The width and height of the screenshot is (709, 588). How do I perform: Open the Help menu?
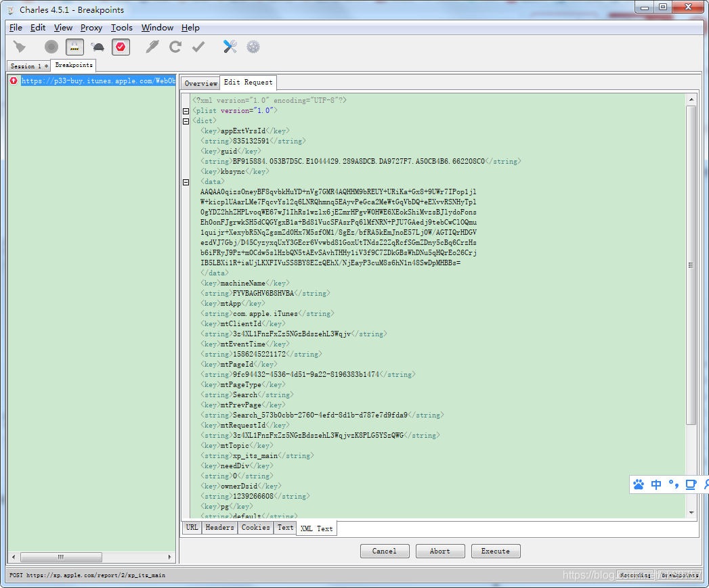coord(190,28)
